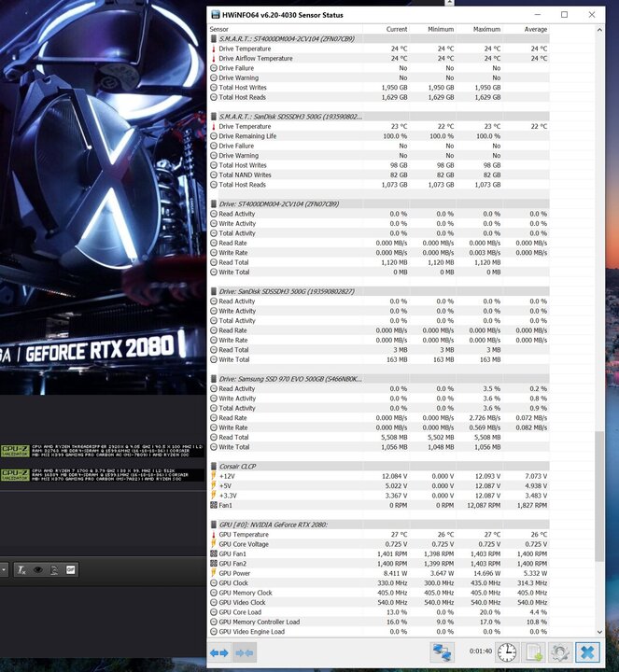Select the GPU Video Engine Load row

point(379,632)
